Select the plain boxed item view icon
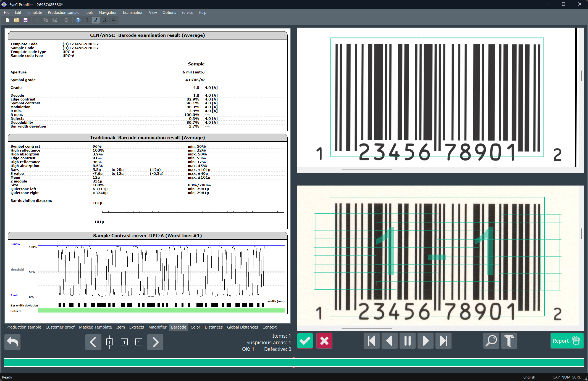This screenshot has width=588, height=381. tap(124, 342)
